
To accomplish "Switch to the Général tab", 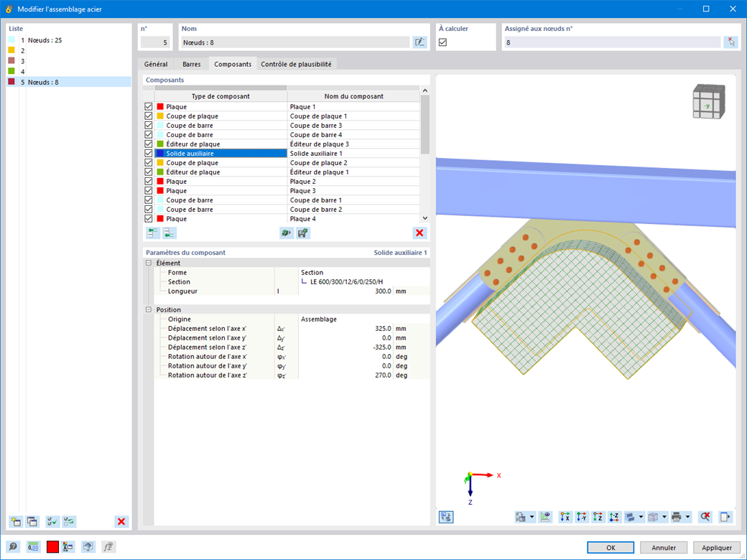I will tap(156, 64).
